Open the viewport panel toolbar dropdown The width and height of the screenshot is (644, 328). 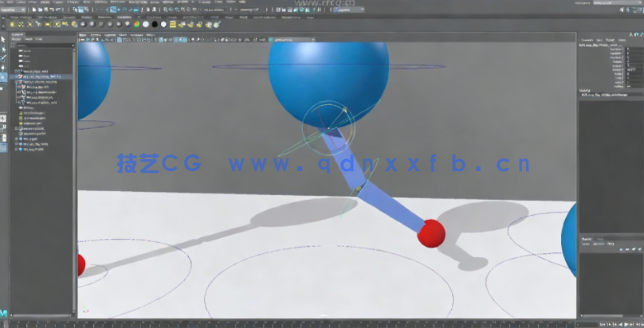point(292,40)
